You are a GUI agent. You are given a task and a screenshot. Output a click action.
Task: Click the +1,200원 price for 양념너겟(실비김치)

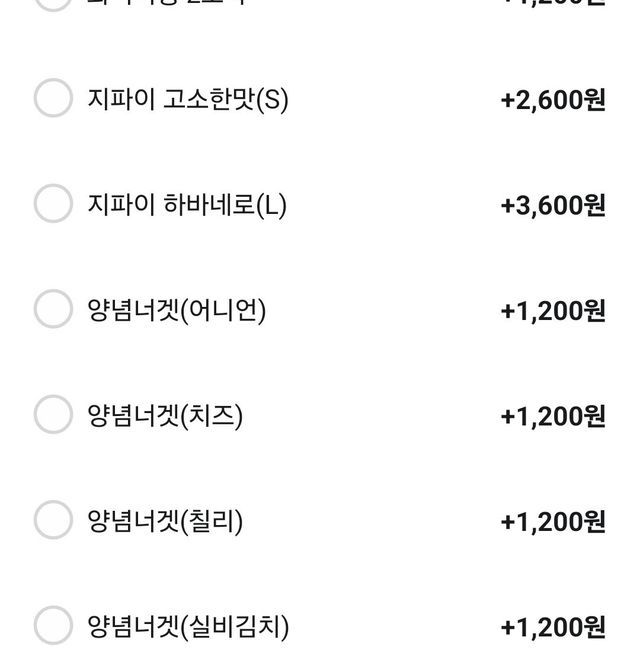point(553,627)
